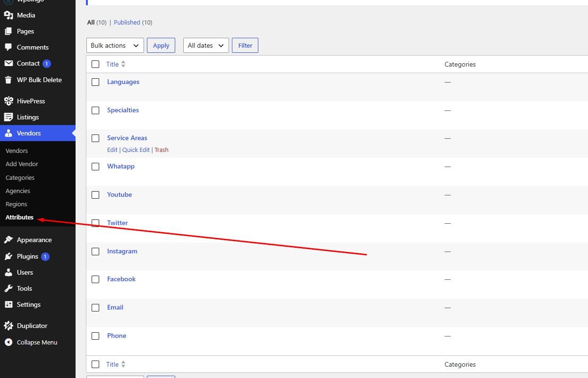The image size is (588, 378).
Task: Click the Pages sidebar icon
Action: coord(9,31)
